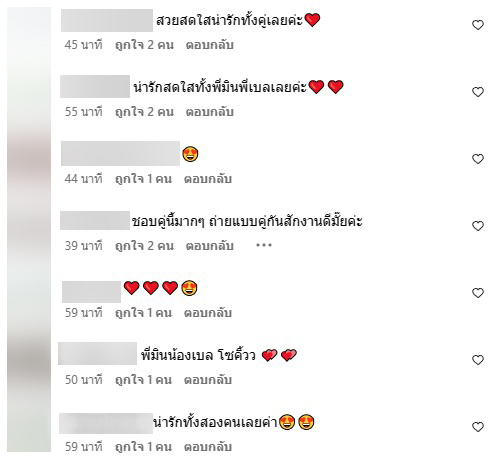Show ถูกใจ 1 คน on the 44 นาที comment
Image resolution: width=495 pixels, height=467 pixels.
143,179
